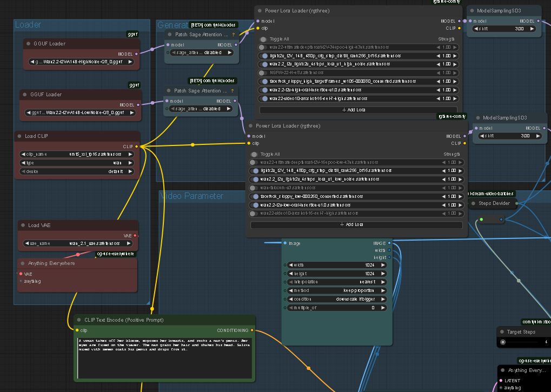Click collapse dot of CLIP Text Encode (Positive Prompt)
Viewport: 551px width, 392px height.
point(79,320)
